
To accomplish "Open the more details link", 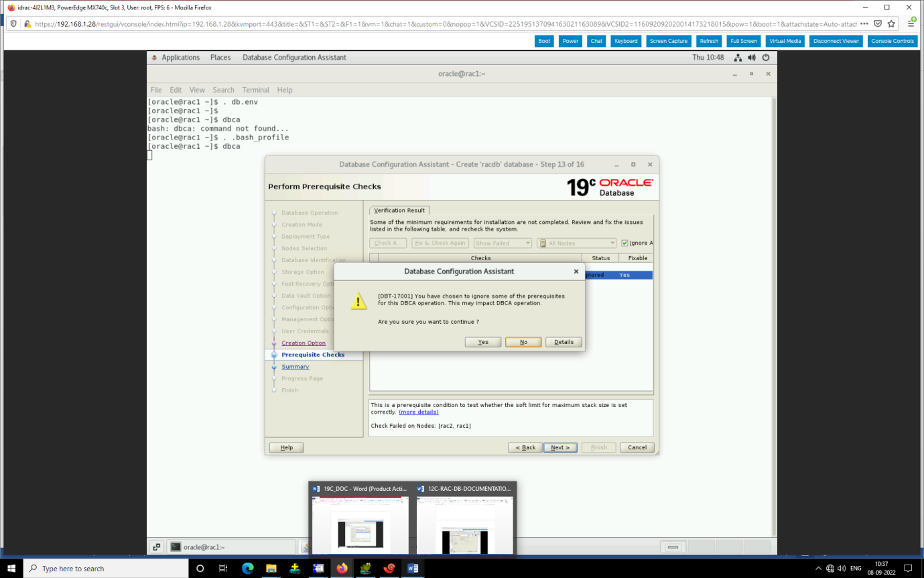I will (419, 412).
